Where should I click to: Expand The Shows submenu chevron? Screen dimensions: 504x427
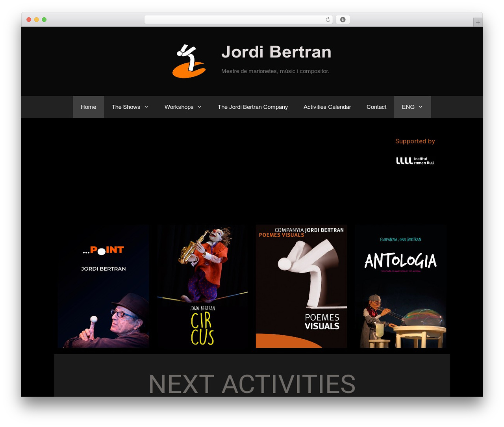pos(146,107)
